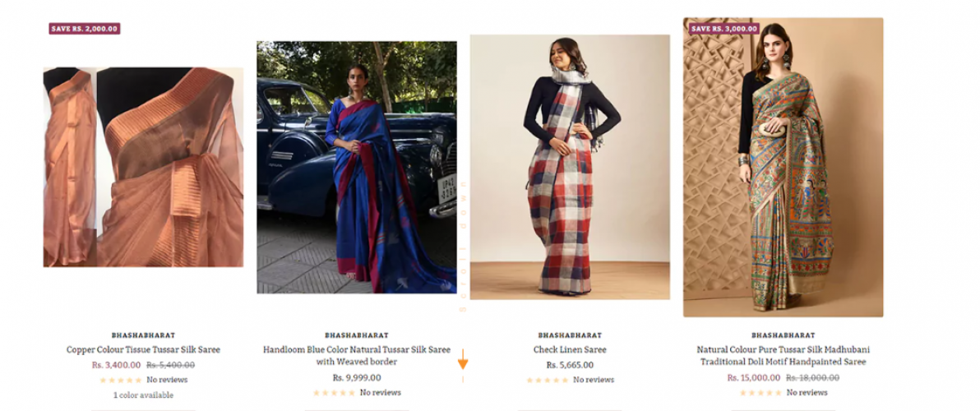Click No reviews under Check Linen Saree
980x411 pixels.
click(594, 380)
